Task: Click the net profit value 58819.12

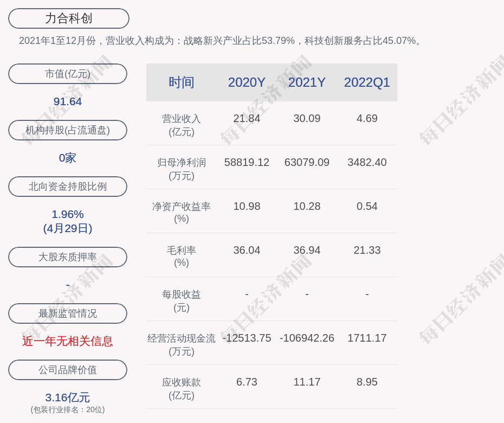Action: coord(247,162)
